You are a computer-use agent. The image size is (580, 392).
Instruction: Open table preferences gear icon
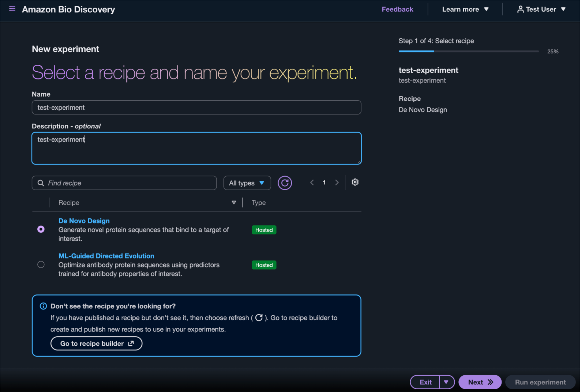[355, 182]
